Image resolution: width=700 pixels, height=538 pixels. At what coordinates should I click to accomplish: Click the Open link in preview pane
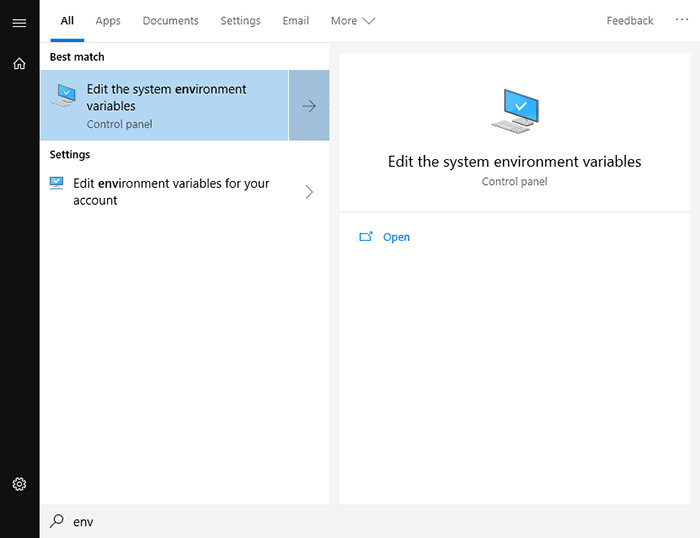click(x=396, y=237)
